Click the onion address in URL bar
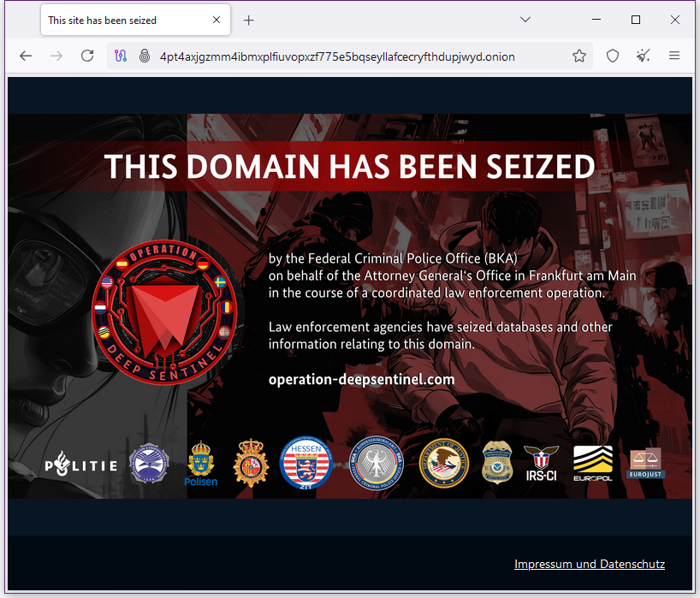The width and height of the screenshot is (700, 598). click(337, 56)
